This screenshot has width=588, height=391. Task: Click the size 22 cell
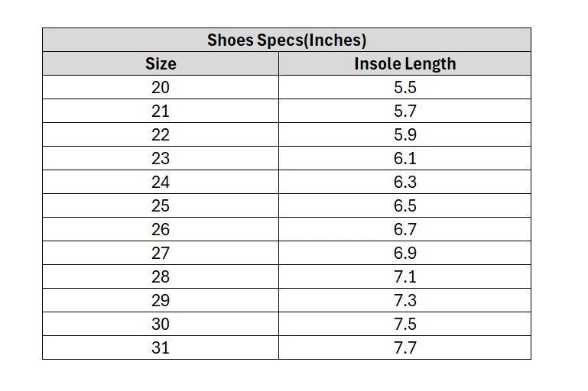click(x=161, y=134)
